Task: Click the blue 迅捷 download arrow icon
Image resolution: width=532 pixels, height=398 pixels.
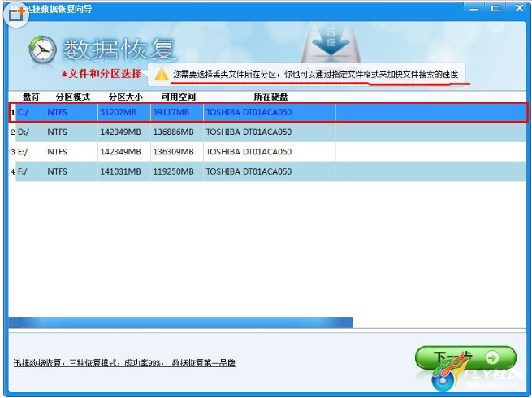Action: tap(331, 41)
